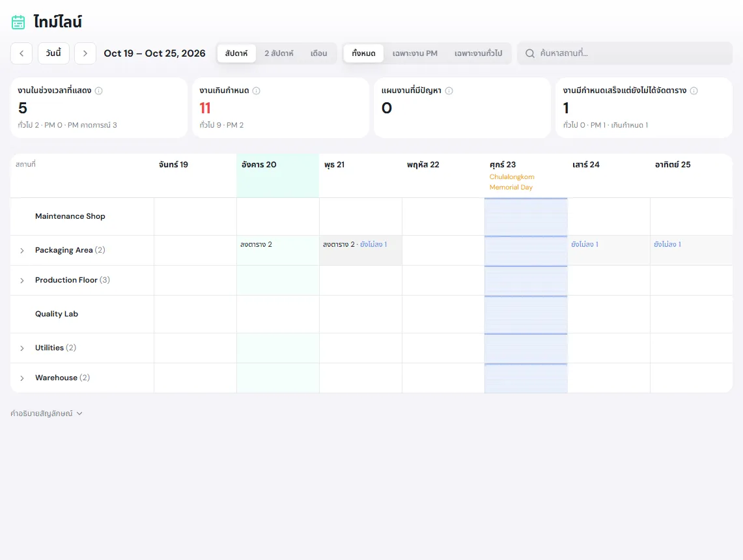The width and height of the screenshot is (743, 560).
Task: Open info icon for งานเกินกำหนด
Action: coord(257,91)
